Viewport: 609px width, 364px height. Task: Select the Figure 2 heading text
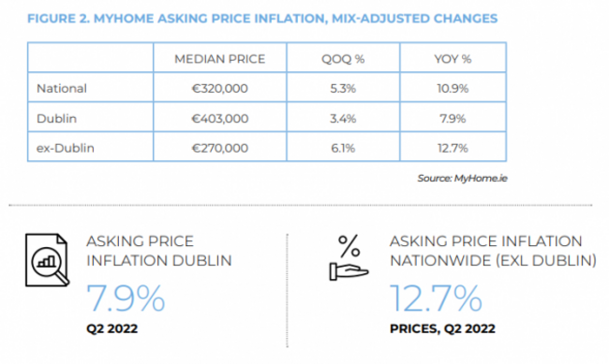click(x=262, y=19)
